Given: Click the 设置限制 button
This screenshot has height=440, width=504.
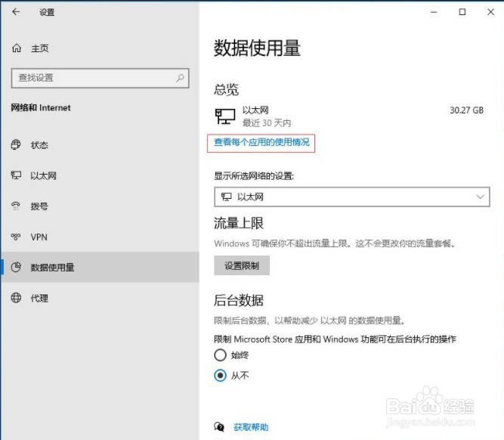Looking at the screenshot, I should (x=242, y=265).
